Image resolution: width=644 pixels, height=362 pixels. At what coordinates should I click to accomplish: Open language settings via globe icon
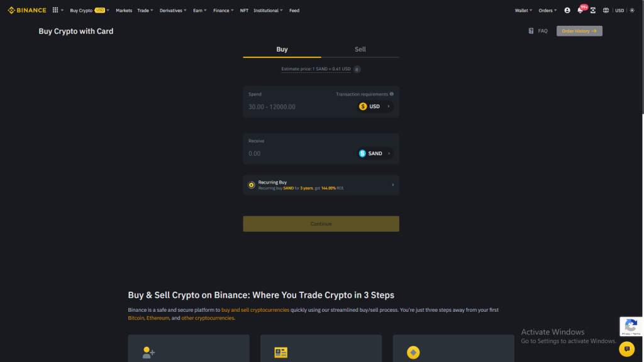coord(606,11)
